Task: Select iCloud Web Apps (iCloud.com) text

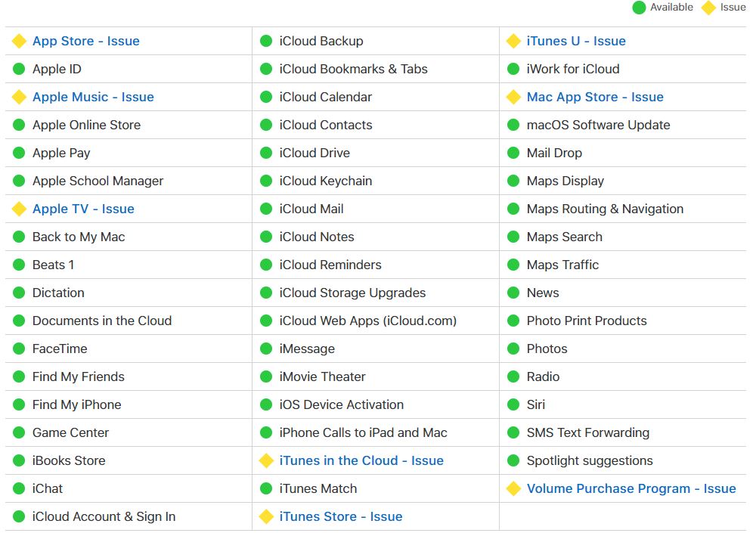Action: point(368,321)
